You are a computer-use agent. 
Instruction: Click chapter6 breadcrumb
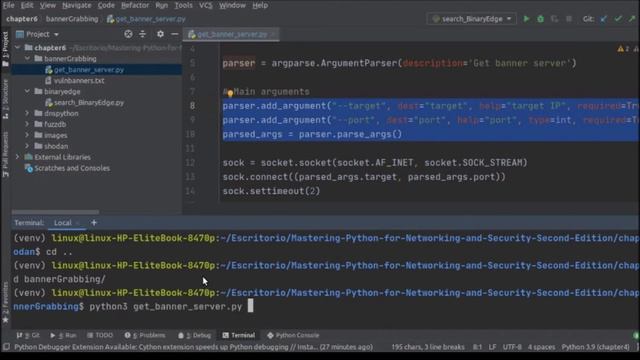(x=22, y=19)
